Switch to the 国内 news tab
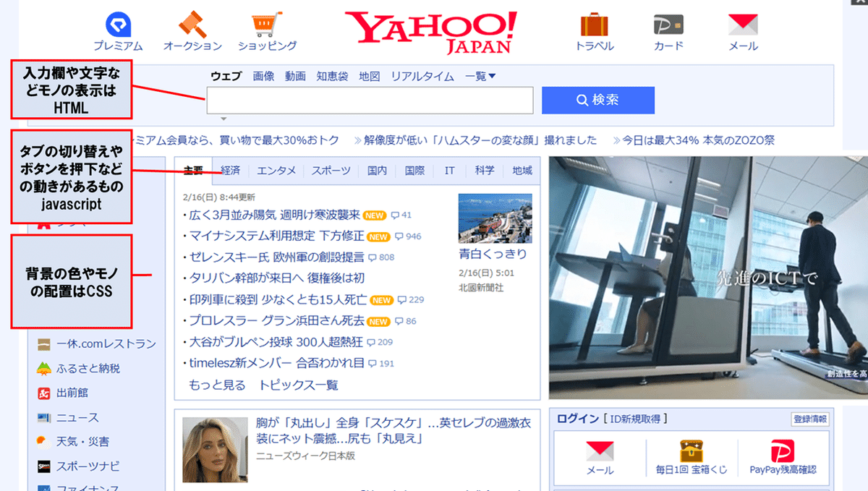This screenshot has width=868, height=491. tap(377, 171)
